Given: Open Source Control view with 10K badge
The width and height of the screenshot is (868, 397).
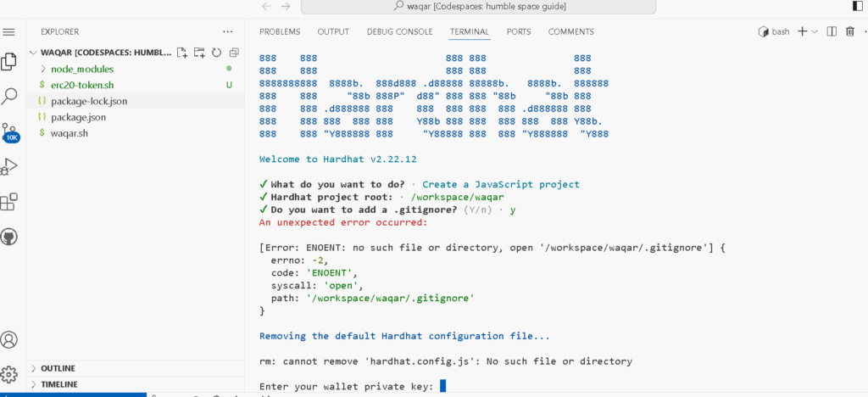Looking at the screenshot, I should (x=10, y=133).
